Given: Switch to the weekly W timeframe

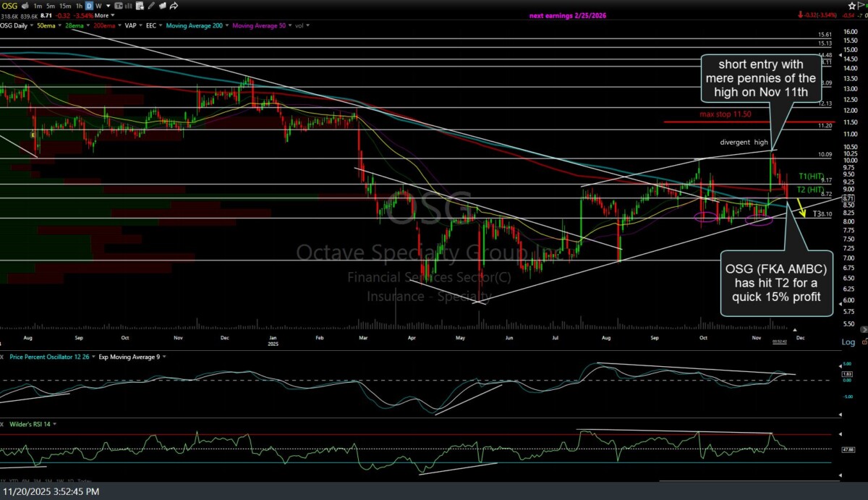Looking at the screenshot, I should 99,6.
